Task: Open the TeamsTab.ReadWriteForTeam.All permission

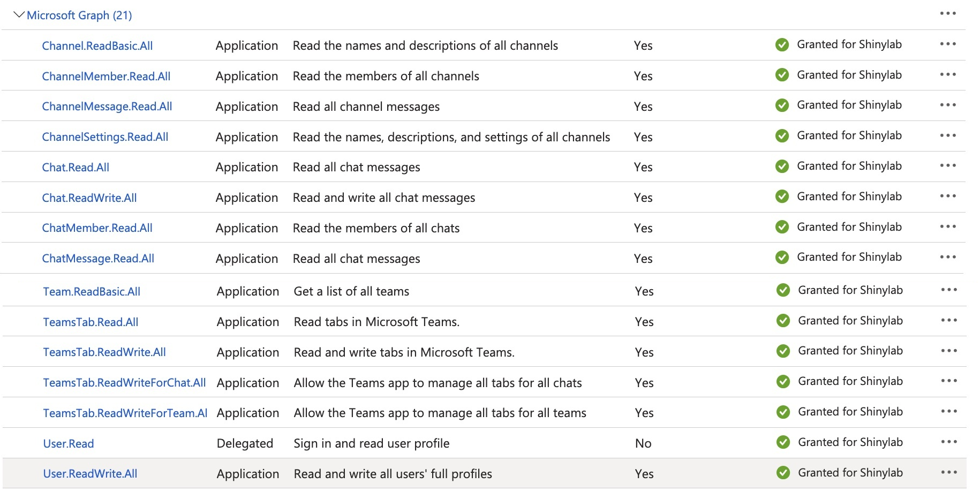Action: (x=125, y=413)
